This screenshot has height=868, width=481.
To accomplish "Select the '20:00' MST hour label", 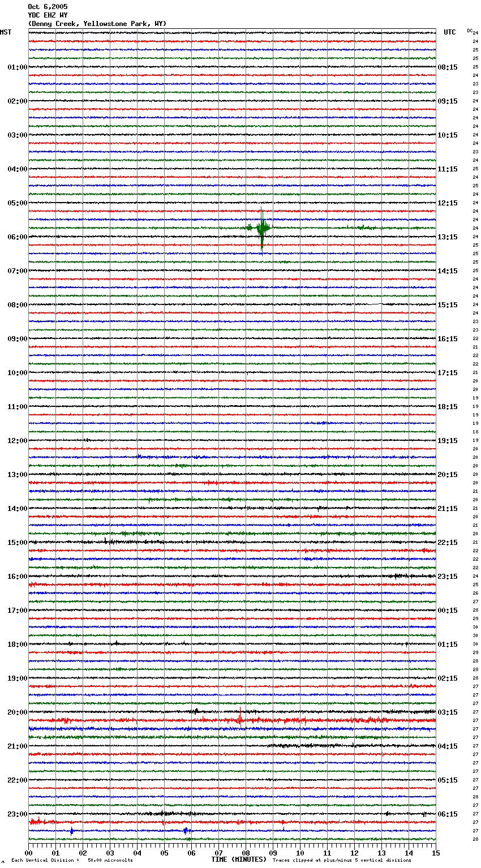I will pos(18,712).
